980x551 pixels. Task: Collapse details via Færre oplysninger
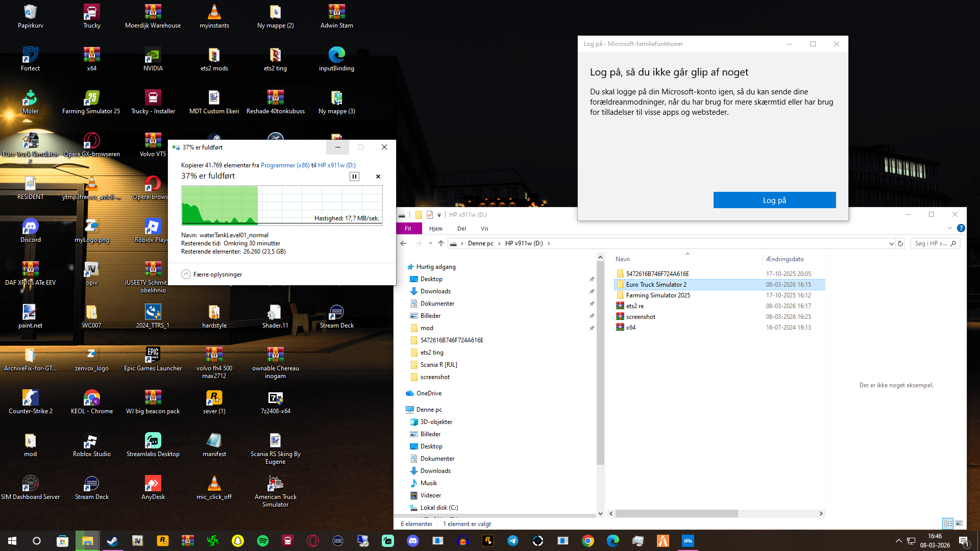click(x=212, y=274)
